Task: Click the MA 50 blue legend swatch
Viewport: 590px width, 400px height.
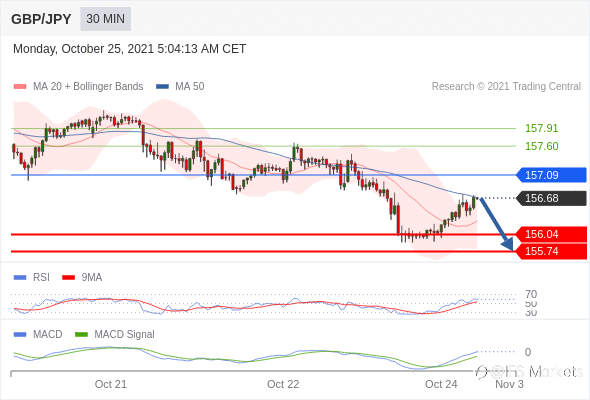Action: 162,87
